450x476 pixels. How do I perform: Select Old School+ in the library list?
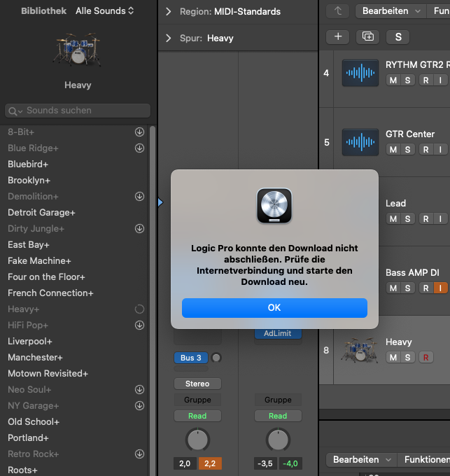[34, 421]
